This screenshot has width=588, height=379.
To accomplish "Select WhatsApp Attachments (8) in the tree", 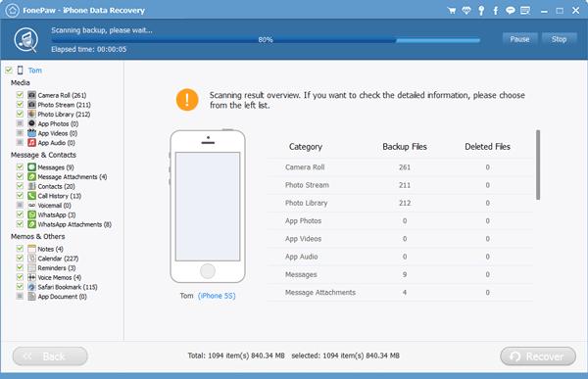I will tap(74, 224).
